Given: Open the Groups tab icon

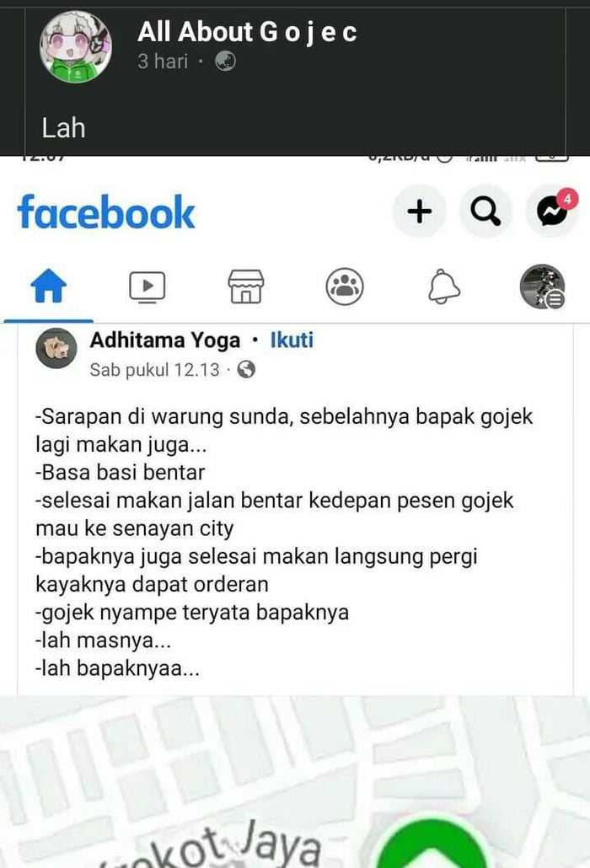Looking at the screenshot, I should click(344, 287).
